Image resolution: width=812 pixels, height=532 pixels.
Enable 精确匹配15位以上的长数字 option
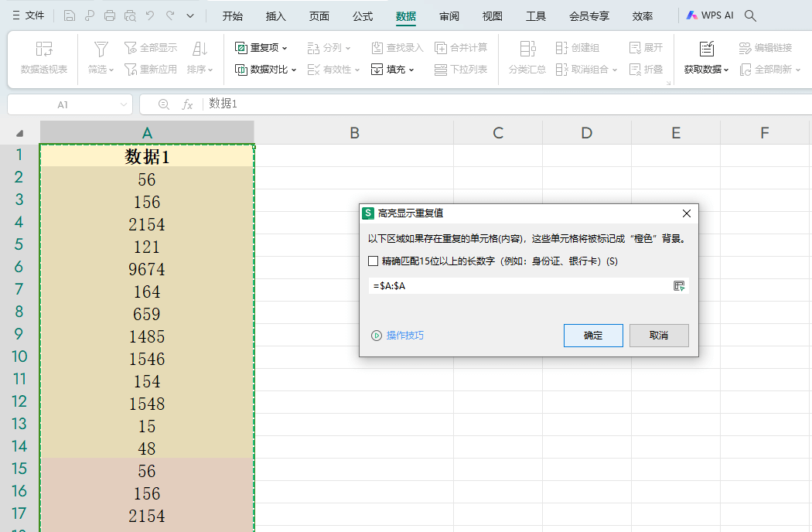point(372,261)
